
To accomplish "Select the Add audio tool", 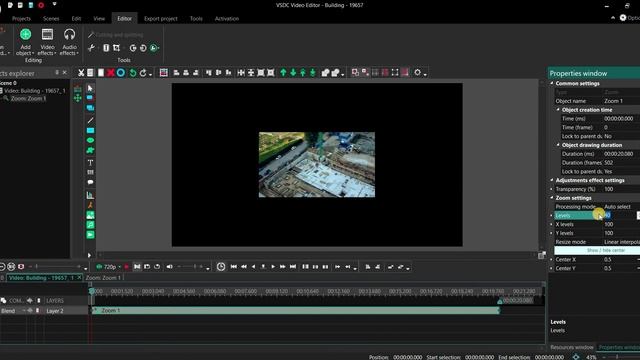I will (x=90, y=225).
